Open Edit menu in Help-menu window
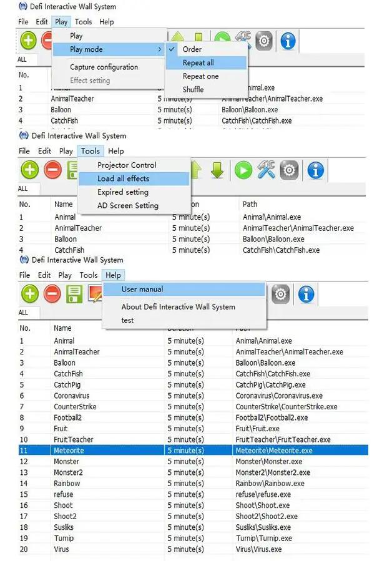Image resolution: width=392 pixels, height=561 pixels. click(44, 275)
